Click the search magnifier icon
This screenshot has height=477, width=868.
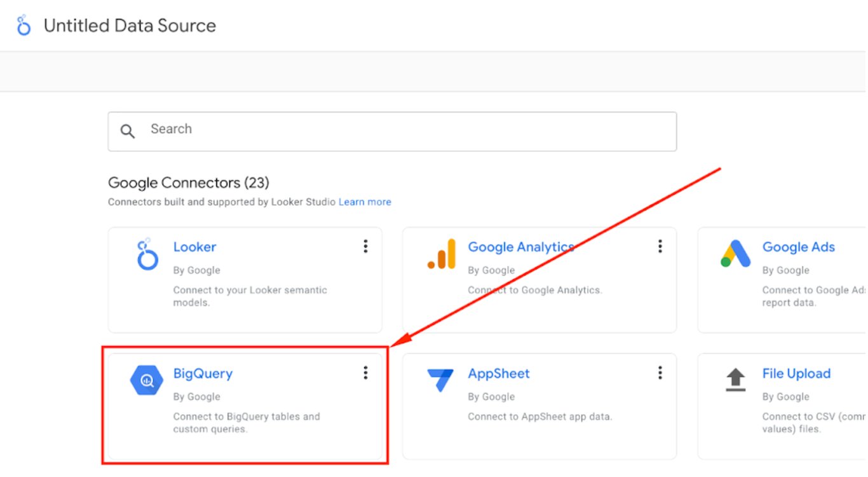pyautogui.click(x=128, y=132)
